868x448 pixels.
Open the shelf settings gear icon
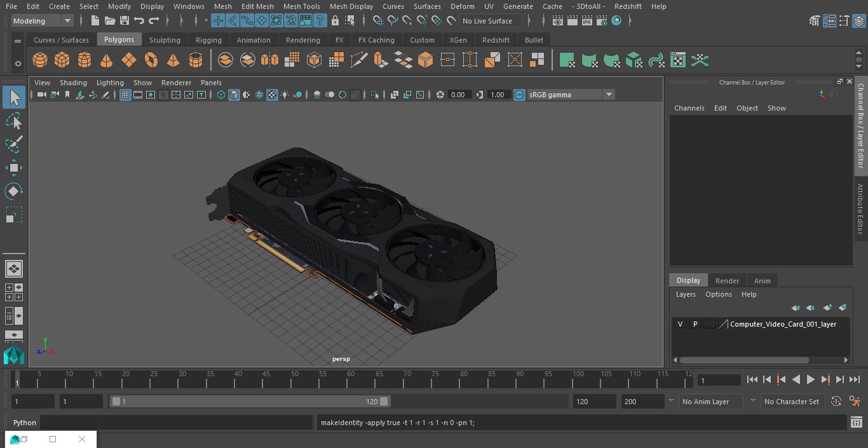point(18,64)
